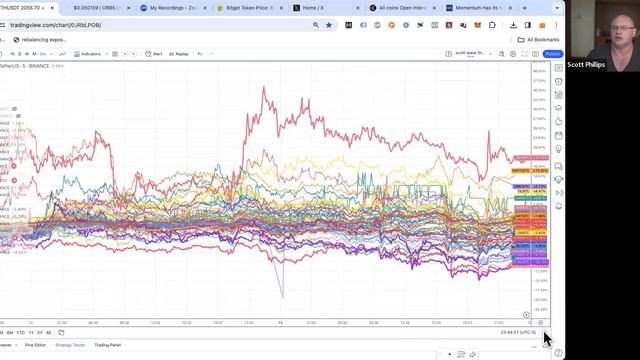This screenshot has height=360, width=640.
Task: Open the hotlists flame icon
Action: point(558,122)
